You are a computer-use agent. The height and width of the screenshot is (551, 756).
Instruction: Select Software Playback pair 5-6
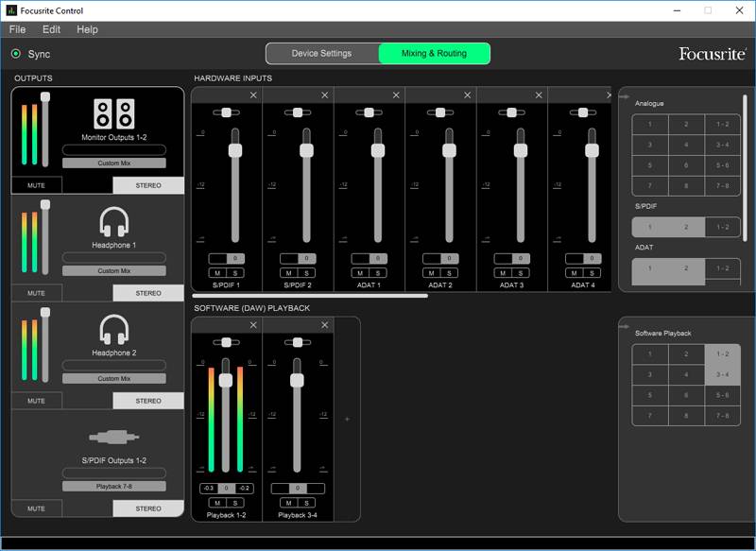coord(722,395)
